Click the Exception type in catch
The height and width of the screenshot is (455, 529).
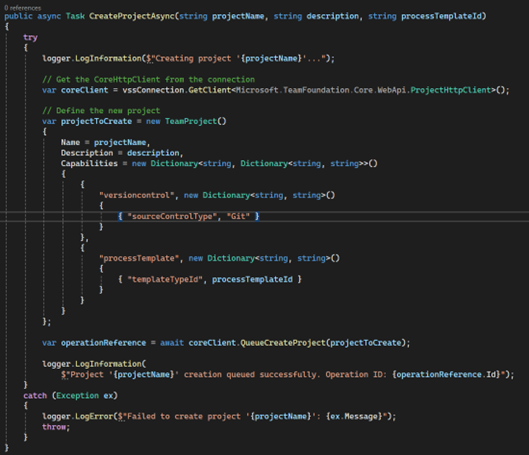[x=78, y=395]
